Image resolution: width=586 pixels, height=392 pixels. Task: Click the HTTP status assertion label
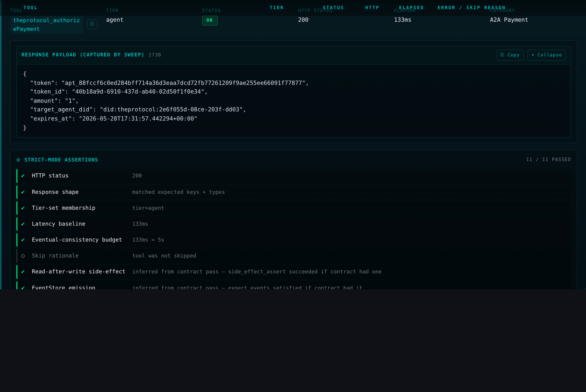pyautogui.click(x=50, y=176)
